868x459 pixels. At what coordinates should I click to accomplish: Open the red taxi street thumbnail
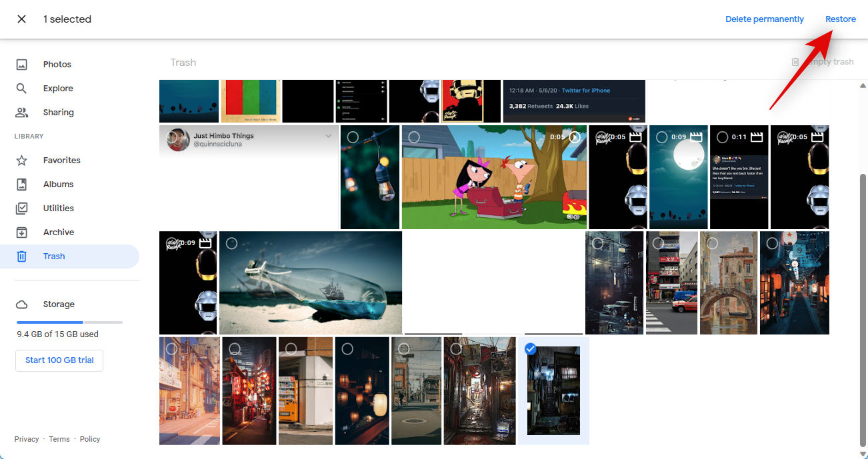(x=672, y=282)
